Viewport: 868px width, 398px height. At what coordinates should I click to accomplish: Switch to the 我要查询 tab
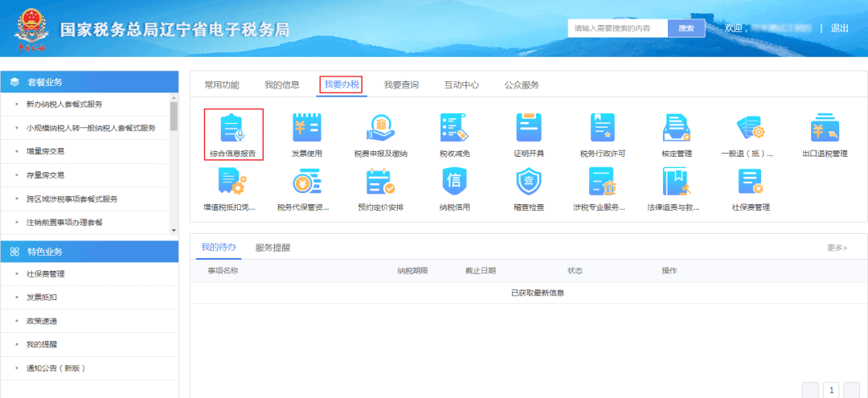pyautogui.click(x=401, y=84)
